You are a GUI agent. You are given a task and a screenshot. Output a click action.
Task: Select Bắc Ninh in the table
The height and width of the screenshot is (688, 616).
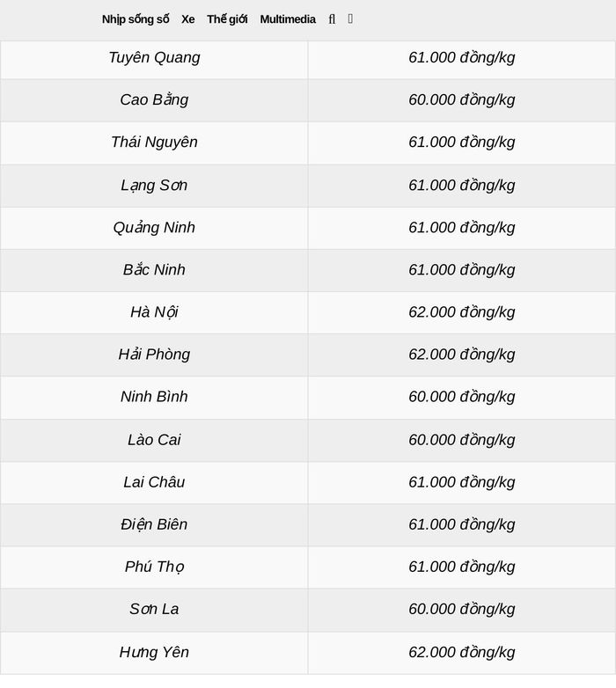[154, 270]
